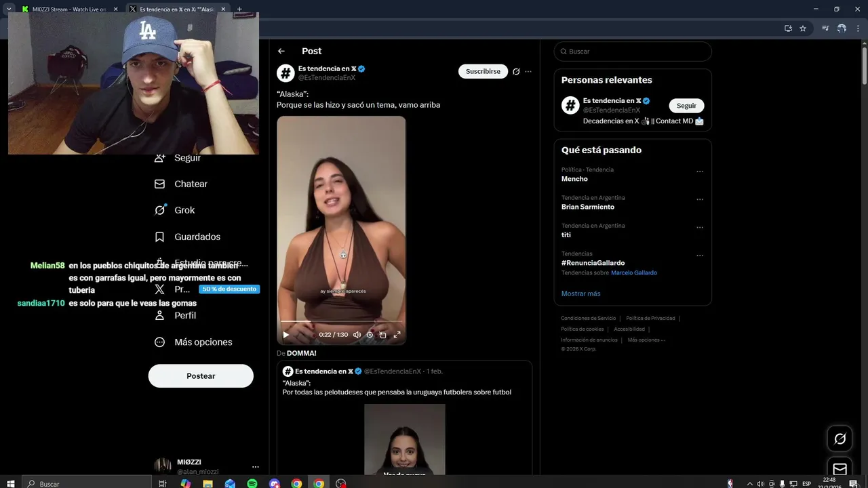Open the titi trend
The width and height of the screenshot is (868, 488).
pyautogui.click(x=566, y=235)
